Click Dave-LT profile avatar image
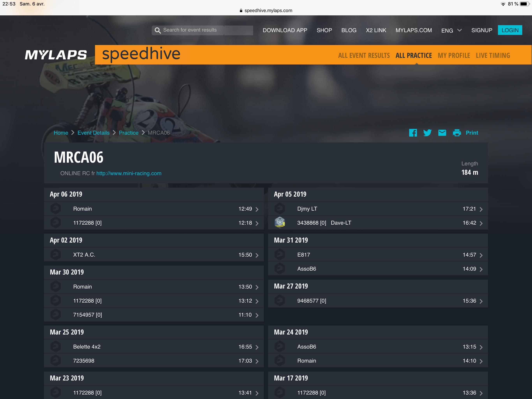The height and width of the screenshot is (399, 532). [x=280, y=222]
